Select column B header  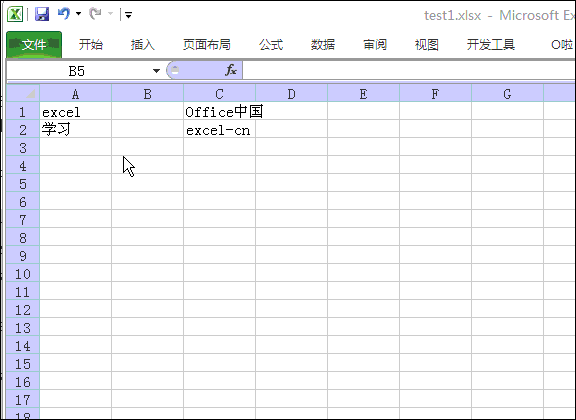[x=147, y=94]
